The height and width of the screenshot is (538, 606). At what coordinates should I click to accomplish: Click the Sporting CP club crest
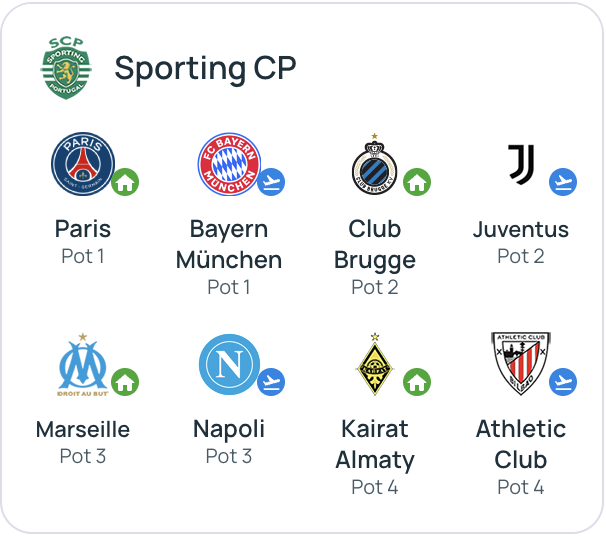tap(65, 68)
